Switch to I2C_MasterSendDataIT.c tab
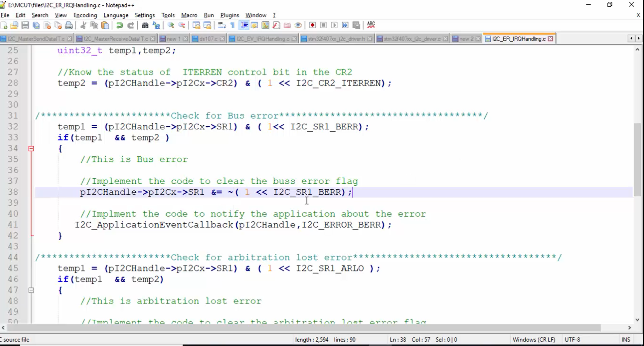The height and width of the screenshot is (346, 644). [36, 39]
